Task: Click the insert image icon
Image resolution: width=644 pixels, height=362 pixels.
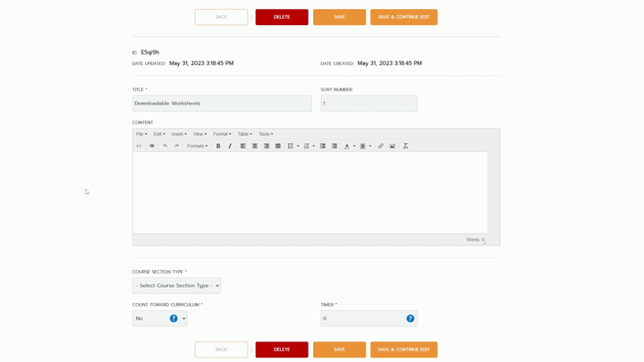Action: (392, 146)
